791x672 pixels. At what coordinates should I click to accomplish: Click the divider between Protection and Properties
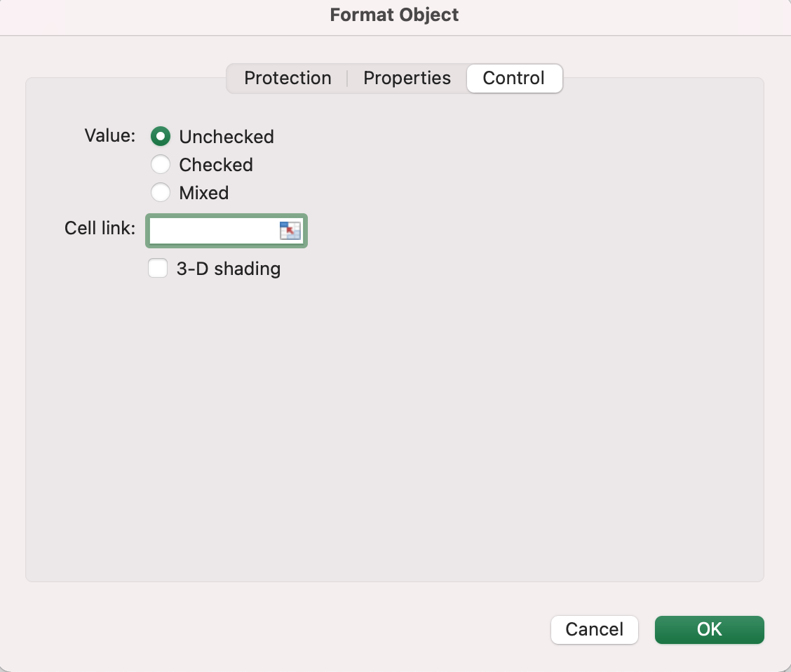coord(347,78)
